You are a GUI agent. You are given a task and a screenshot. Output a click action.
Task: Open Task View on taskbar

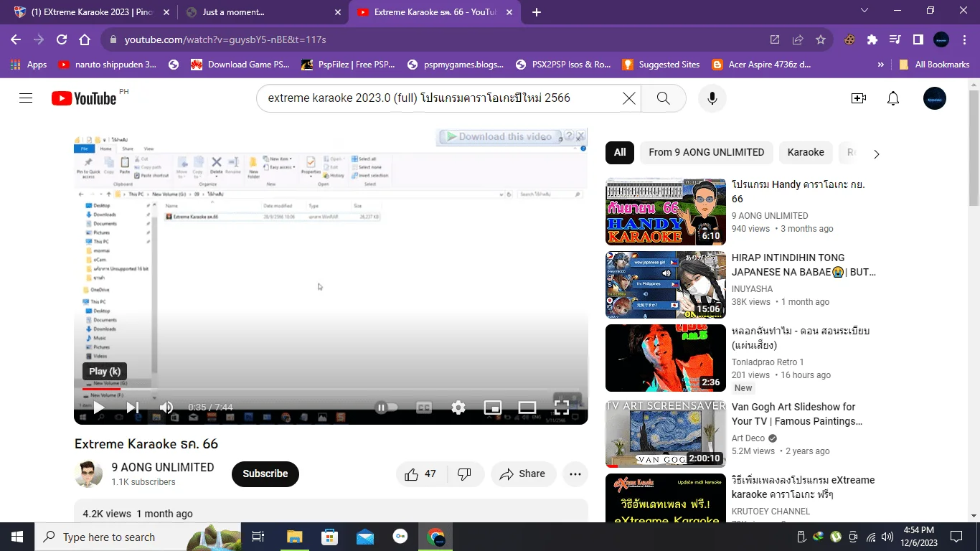pos(258,537)
